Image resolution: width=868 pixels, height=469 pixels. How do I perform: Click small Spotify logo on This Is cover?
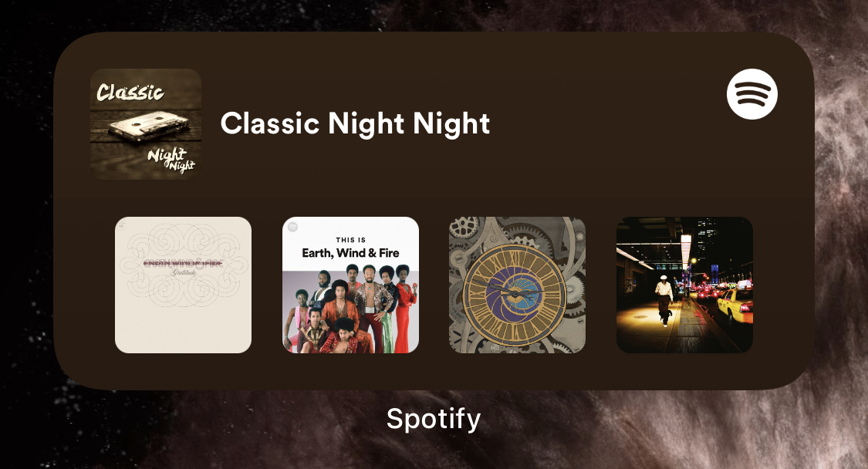coord(293,227)
